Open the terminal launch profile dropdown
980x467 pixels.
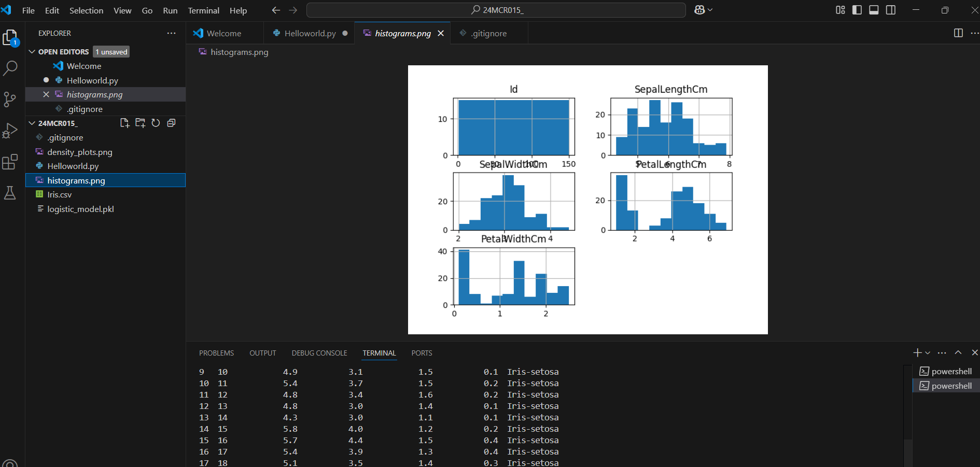(x=928, y=352)
